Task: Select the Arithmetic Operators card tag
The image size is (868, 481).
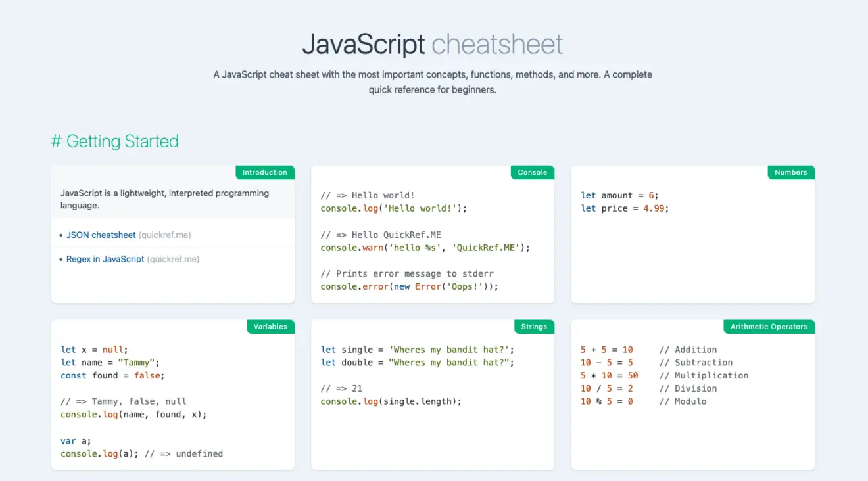Action: coord(769,327)
